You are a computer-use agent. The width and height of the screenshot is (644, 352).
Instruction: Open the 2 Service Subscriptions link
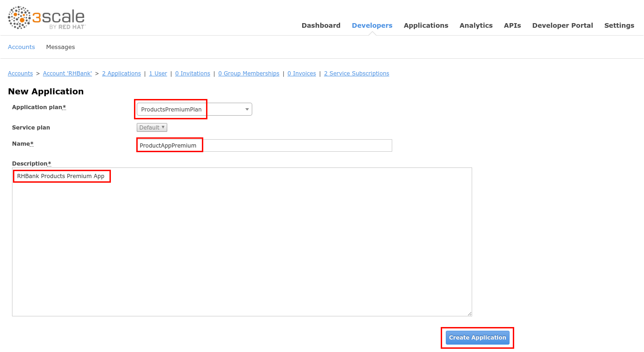356,74
